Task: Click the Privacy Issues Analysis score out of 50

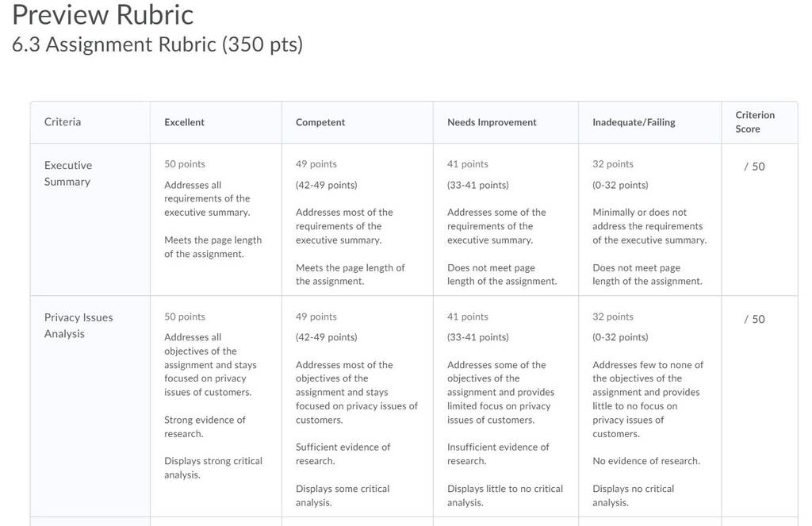Action: point(755,319)
